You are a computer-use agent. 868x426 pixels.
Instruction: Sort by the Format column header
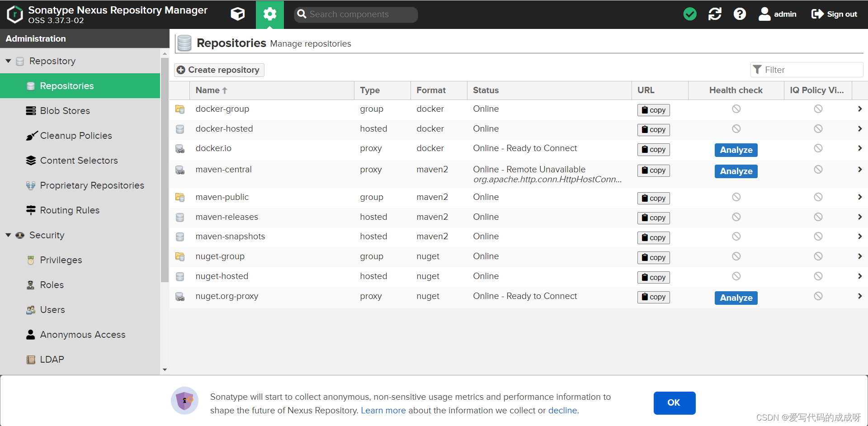[439, 90]
